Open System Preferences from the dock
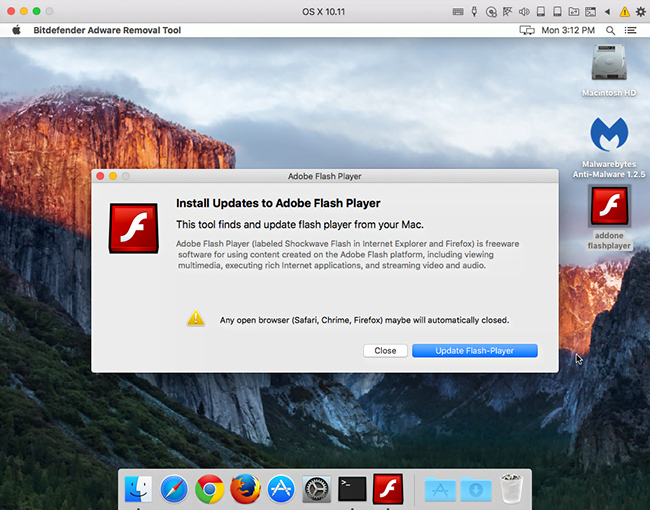Viewport: 650px width, 510px height. click(x=317, y=489)
